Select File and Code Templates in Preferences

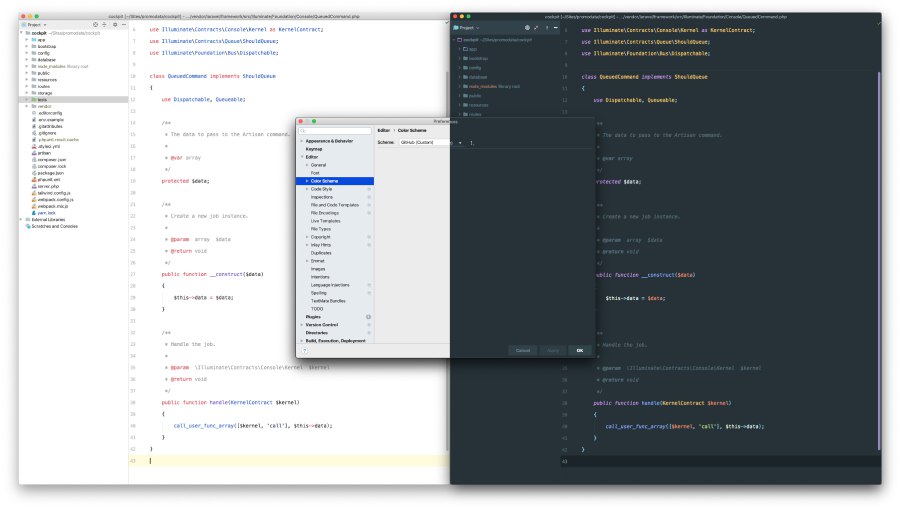pyautogui.click(x=335, y=205)
